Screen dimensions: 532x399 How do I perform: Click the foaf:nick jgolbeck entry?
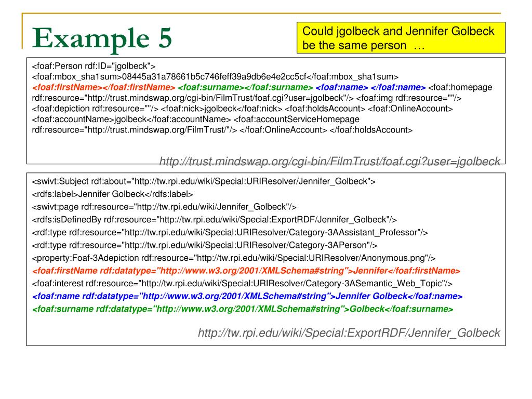click(221, 109)
